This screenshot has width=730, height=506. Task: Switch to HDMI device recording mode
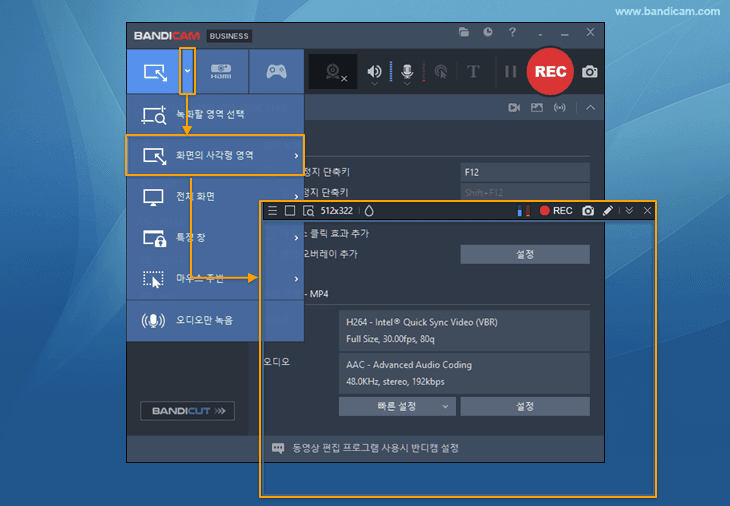pos(221,72)
